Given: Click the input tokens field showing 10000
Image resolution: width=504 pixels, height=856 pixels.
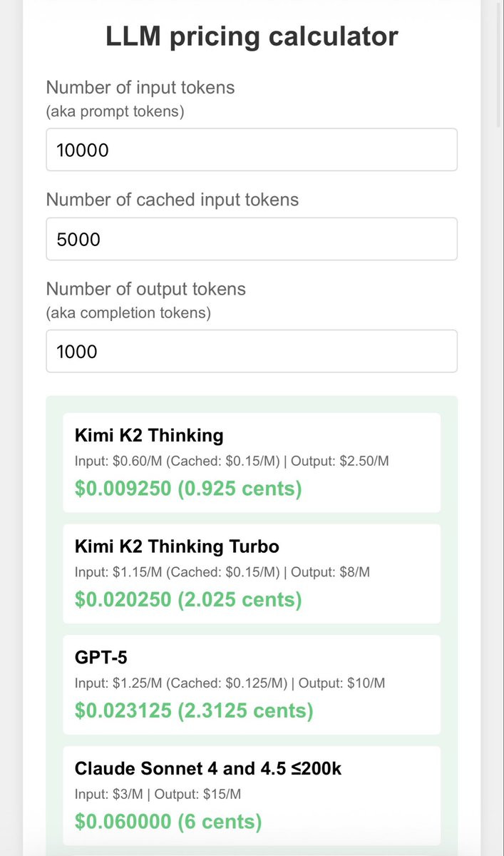Looking at the screenshot, I should click(252, 150).
